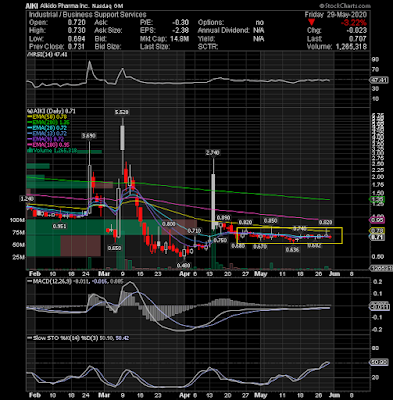Click the SCTR label

(x=208, y=47)
